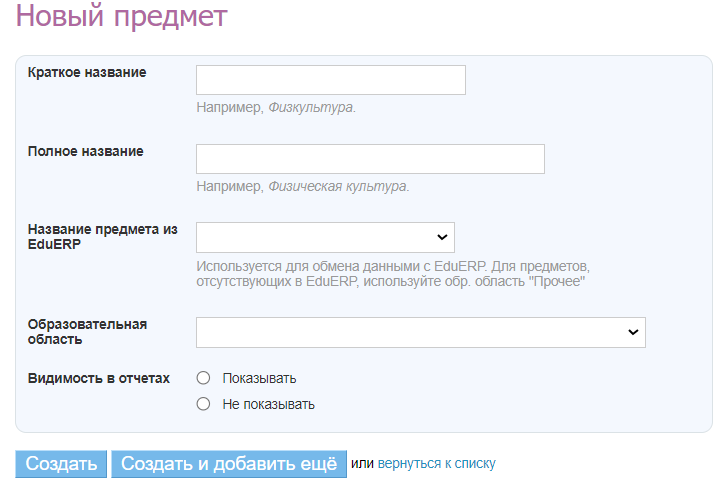Select the Показывать radio button

(x=204, y=378)
